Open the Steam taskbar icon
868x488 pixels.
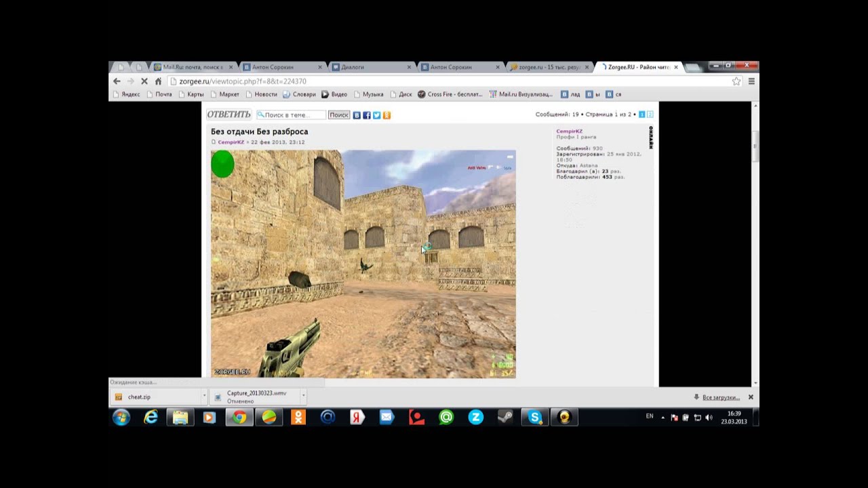[x=505, y=418]
